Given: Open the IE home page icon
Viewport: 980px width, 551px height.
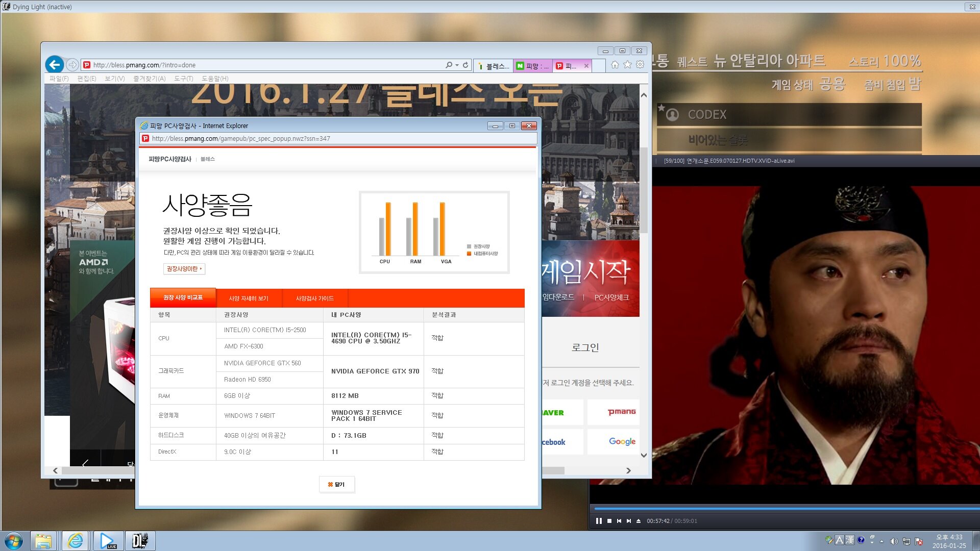Looking at the screenshot, I should coord(615,64).
